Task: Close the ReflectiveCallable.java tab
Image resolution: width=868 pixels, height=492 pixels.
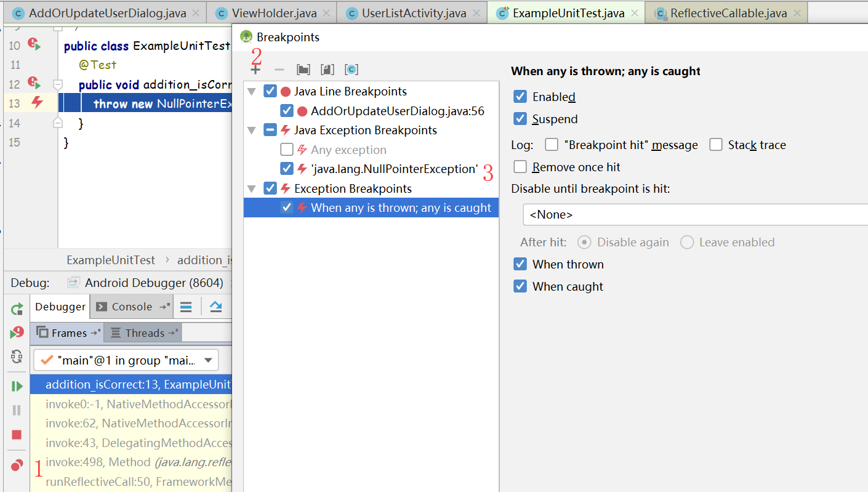Action: 797,13
